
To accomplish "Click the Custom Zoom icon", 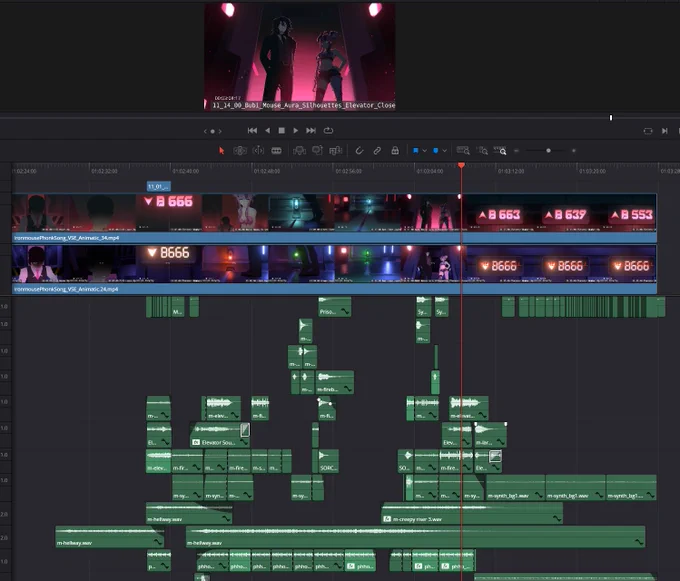I will point(500,150).
